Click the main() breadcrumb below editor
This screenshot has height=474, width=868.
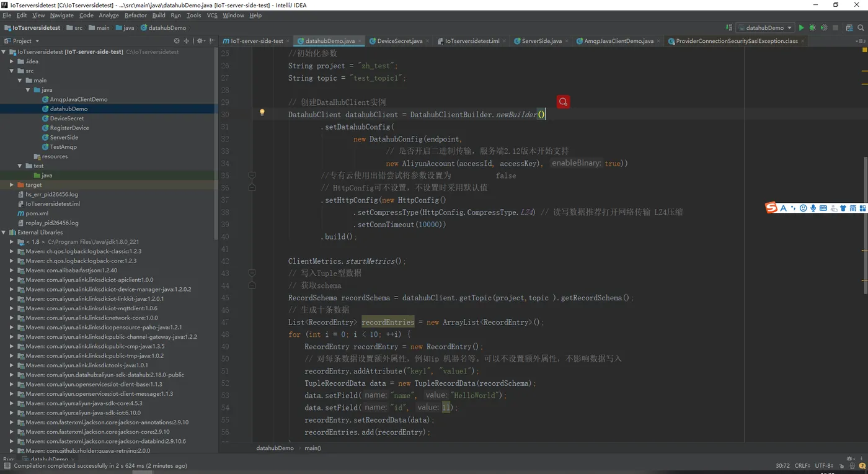click(313, 448)
